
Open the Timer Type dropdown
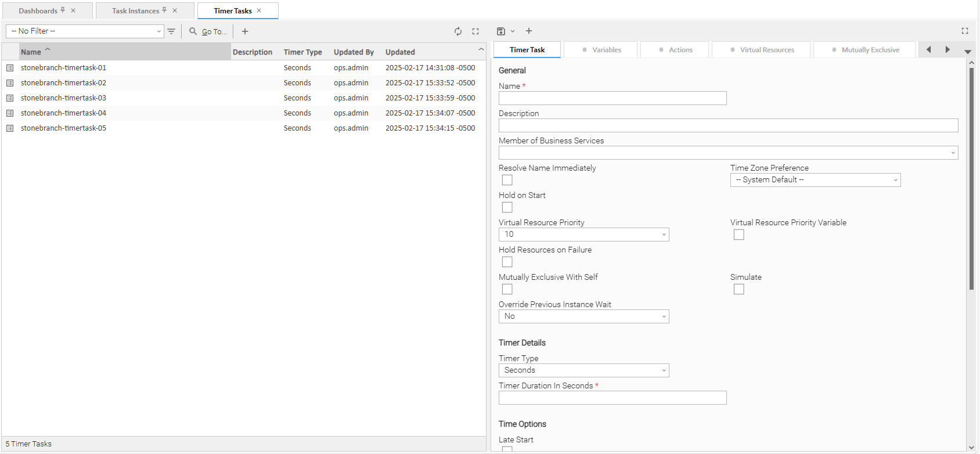coord(583,370)
